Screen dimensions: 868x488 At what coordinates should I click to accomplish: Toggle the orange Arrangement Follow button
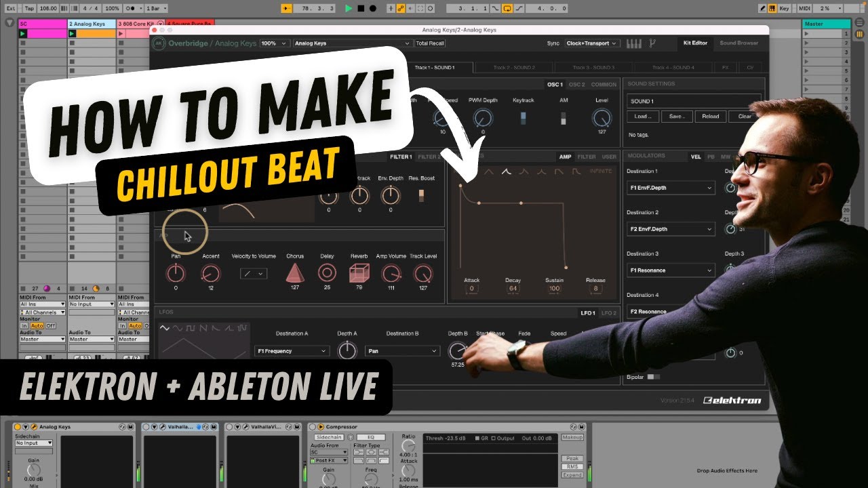tap(287, 8)
